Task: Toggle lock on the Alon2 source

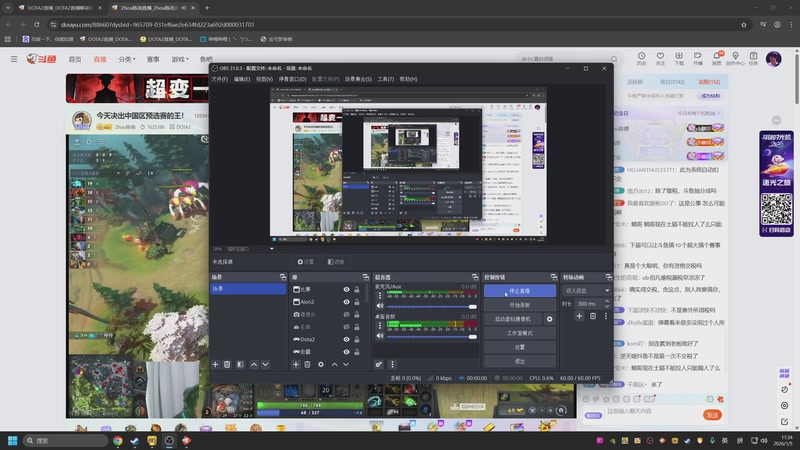Action: (357, 302)
